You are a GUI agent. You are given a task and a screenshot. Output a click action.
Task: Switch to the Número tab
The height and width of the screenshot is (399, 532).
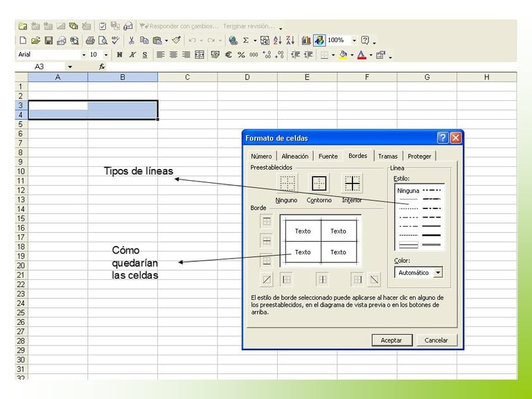[x=261, y=157]
